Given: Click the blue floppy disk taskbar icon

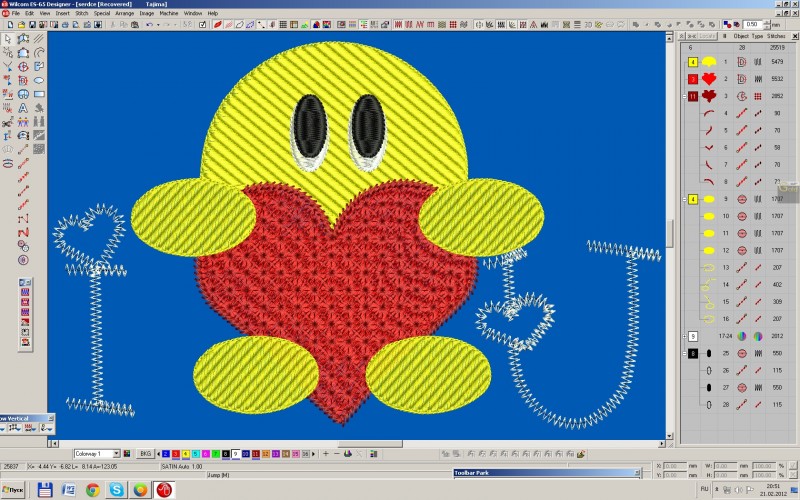Looking at the screenshot, I should 45,490.
